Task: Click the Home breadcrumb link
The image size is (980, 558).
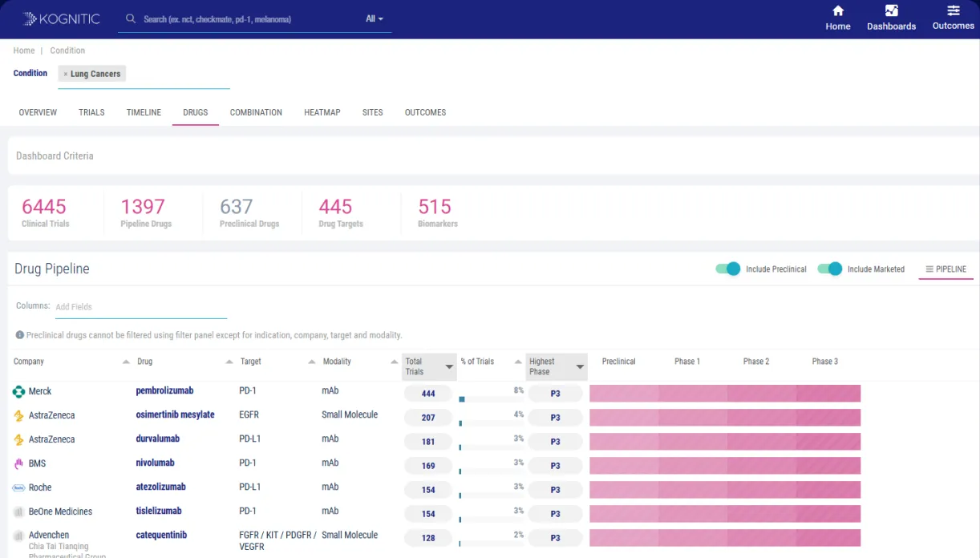Action: (24, 51)
